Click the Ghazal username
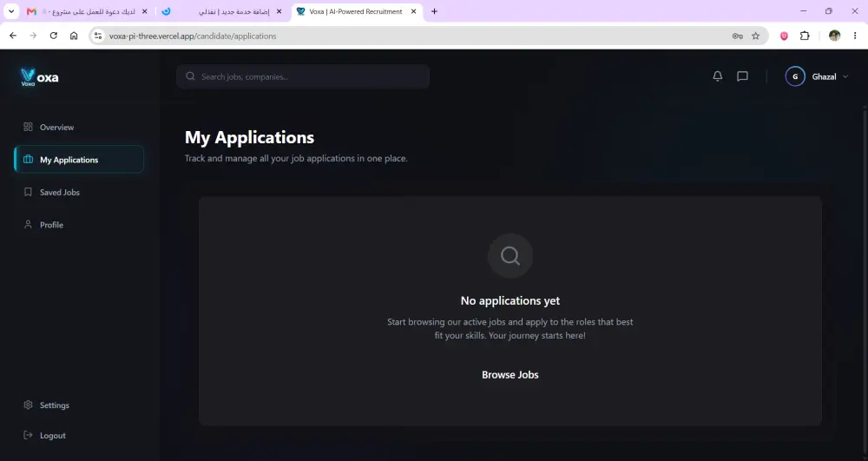Screen dimensions: 868x461 (824, 77)
